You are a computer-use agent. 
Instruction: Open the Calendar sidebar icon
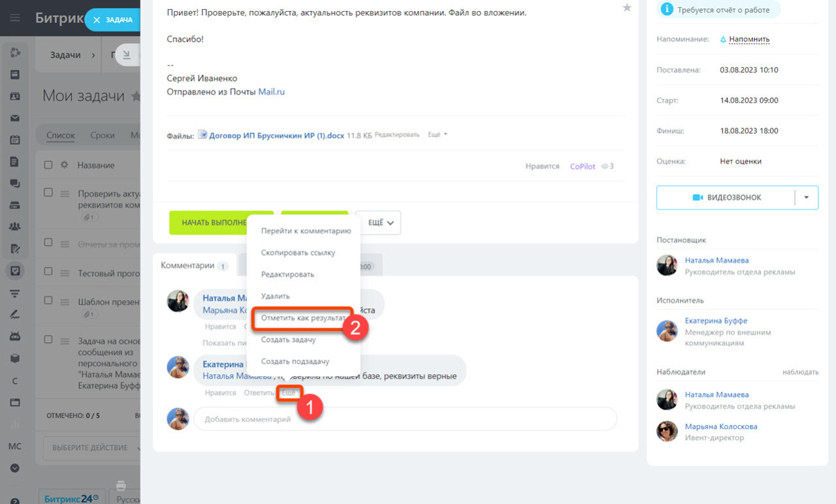(x=14, y=140)
